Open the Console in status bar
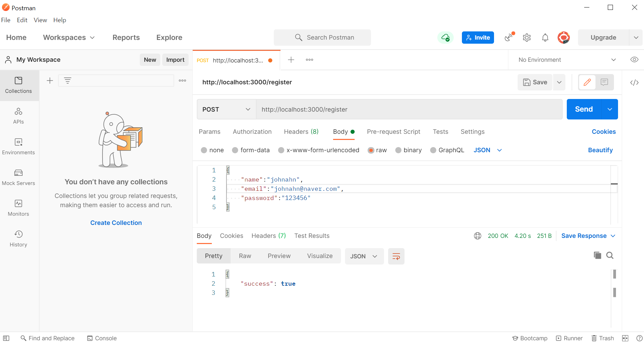This screenshot has width=644, height=343. [x=102, y=338]
